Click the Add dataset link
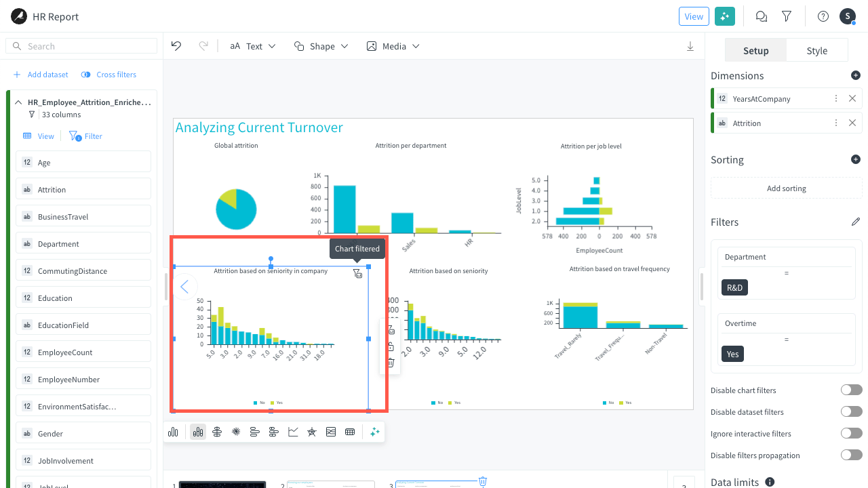 41,75
